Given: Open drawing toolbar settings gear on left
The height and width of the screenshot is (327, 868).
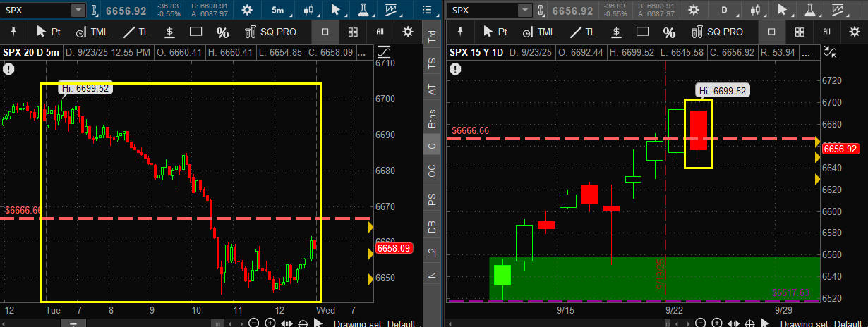Looking at the screenshot, I should (408, 32).
